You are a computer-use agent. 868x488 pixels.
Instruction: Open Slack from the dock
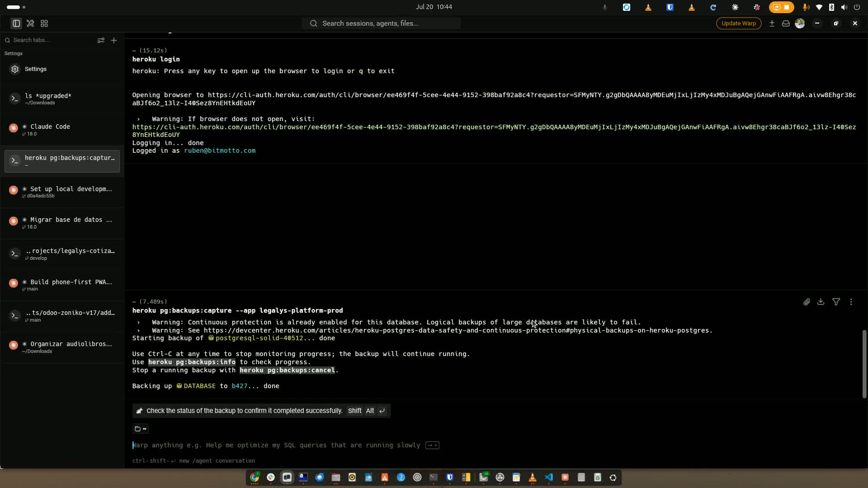coord(271,478)
